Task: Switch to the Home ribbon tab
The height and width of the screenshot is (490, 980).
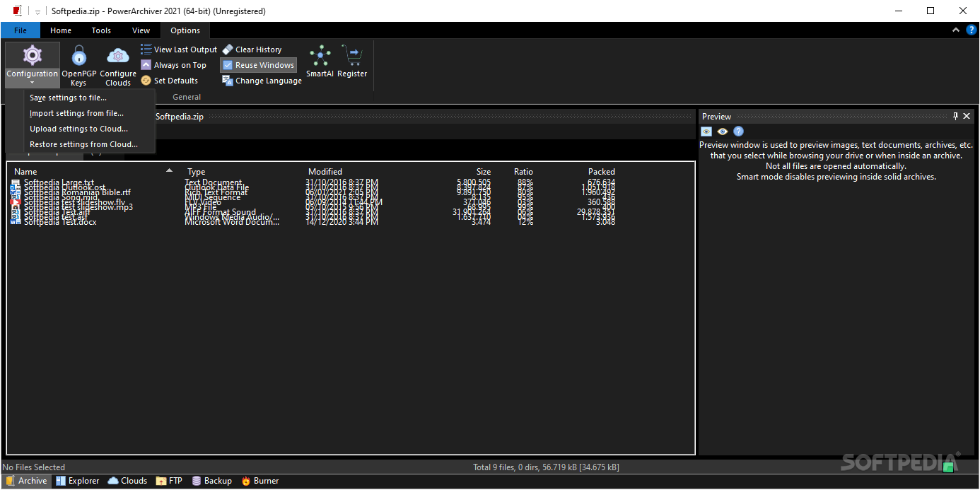Action: [61, 30]
